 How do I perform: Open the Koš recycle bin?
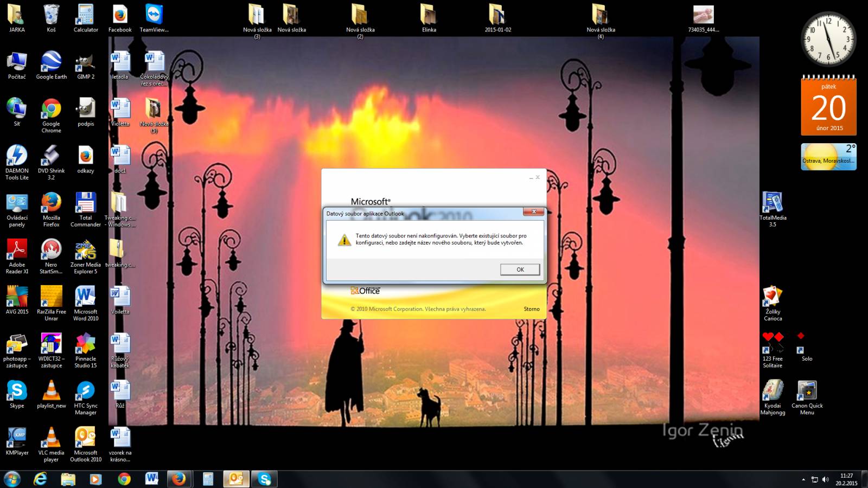pyautogui.click(x=51, y=18)
